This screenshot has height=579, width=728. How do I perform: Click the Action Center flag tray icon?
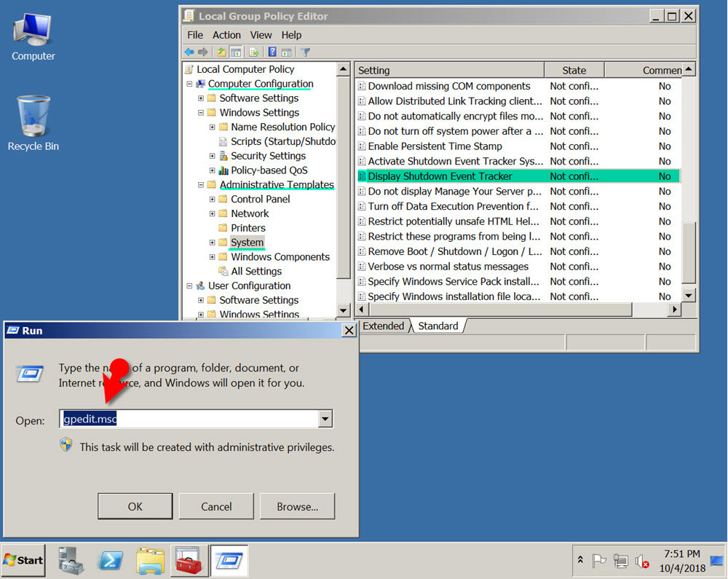click(x=599, y=561)
